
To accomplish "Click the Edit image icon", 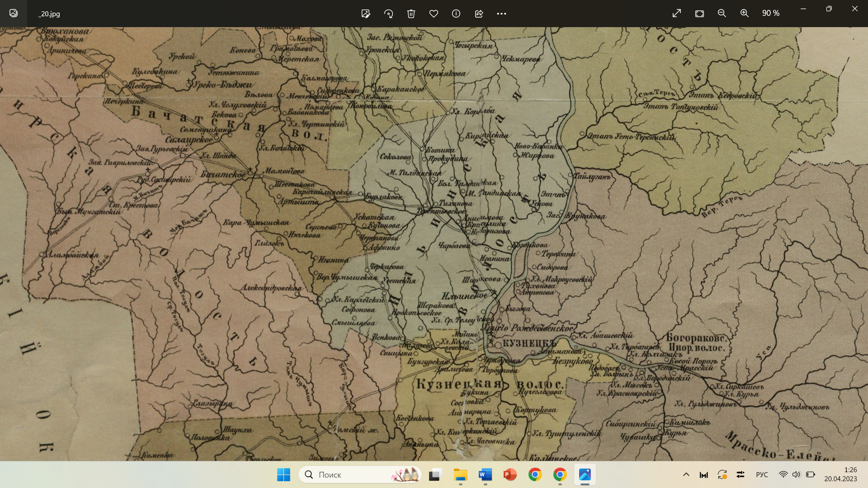I will point(366,14).
